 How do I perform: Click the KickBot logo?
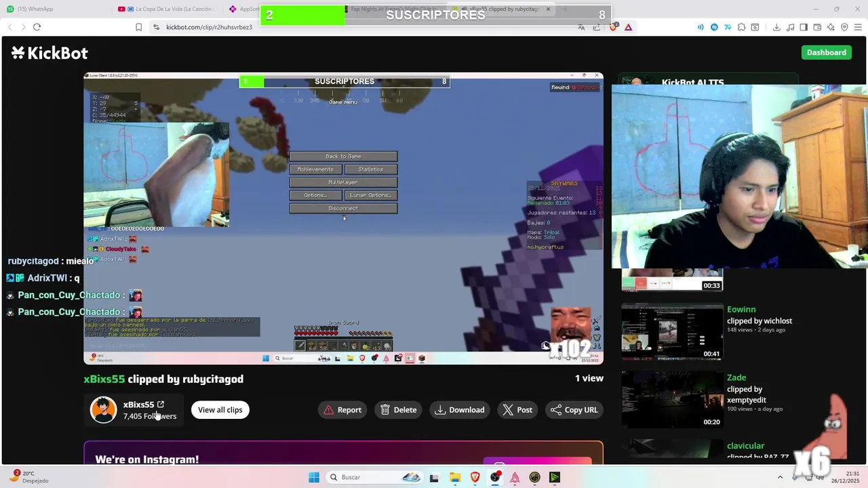pyautogui.click(x=50, y=53)
